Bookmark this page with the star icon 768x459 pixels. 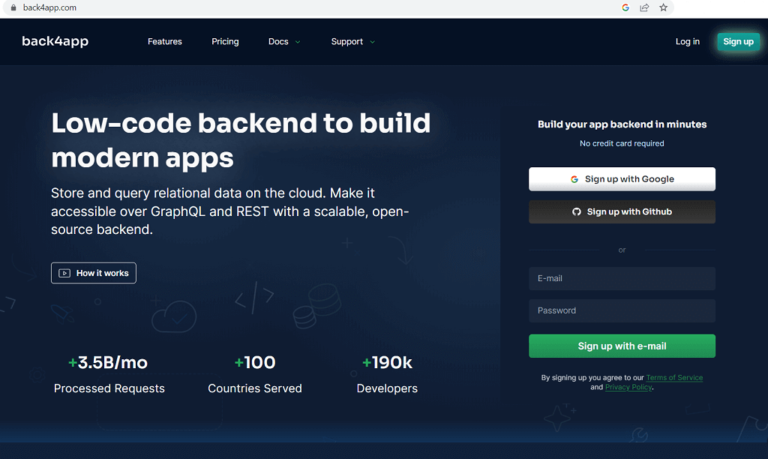click(x=663, y=7)
